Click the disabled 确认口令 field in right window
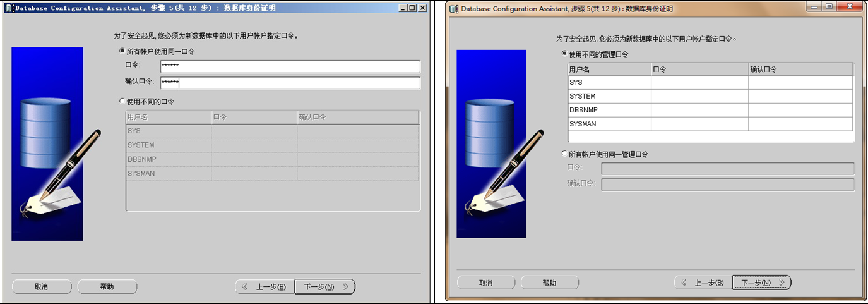 [728, 185]
